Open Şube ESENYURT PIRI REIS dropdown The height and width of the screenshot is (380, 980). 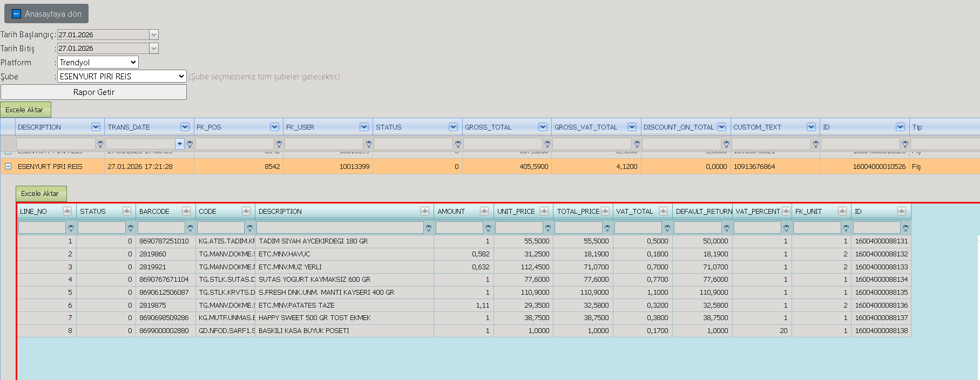point(122,77)
